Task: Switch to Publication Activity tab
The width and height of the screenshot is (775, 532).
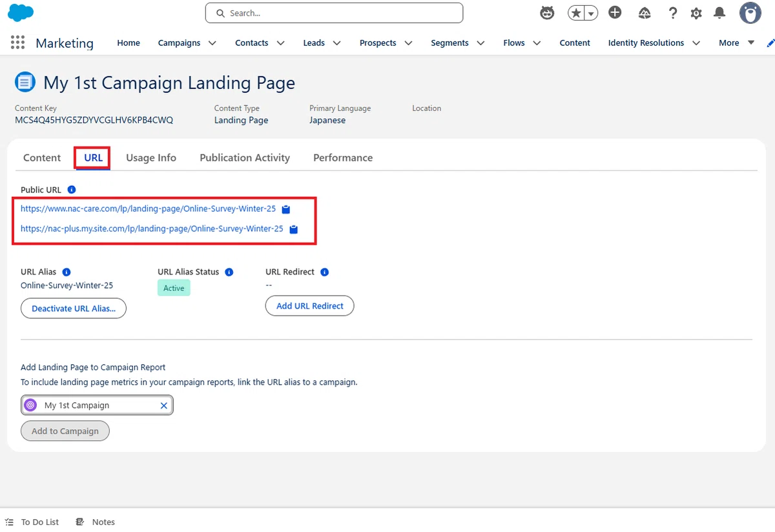Action: tap(245, 158)
